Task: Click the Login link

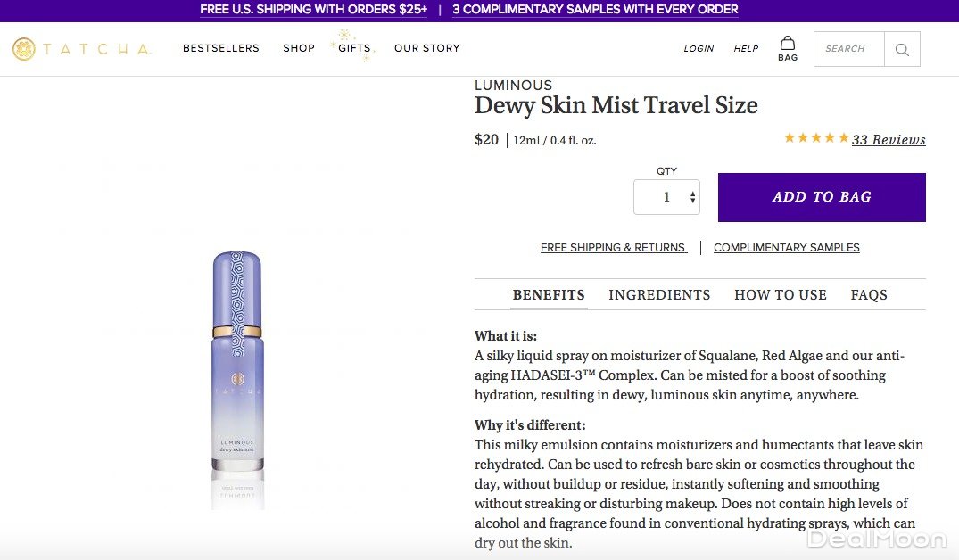Action: [x=699, y=49]
